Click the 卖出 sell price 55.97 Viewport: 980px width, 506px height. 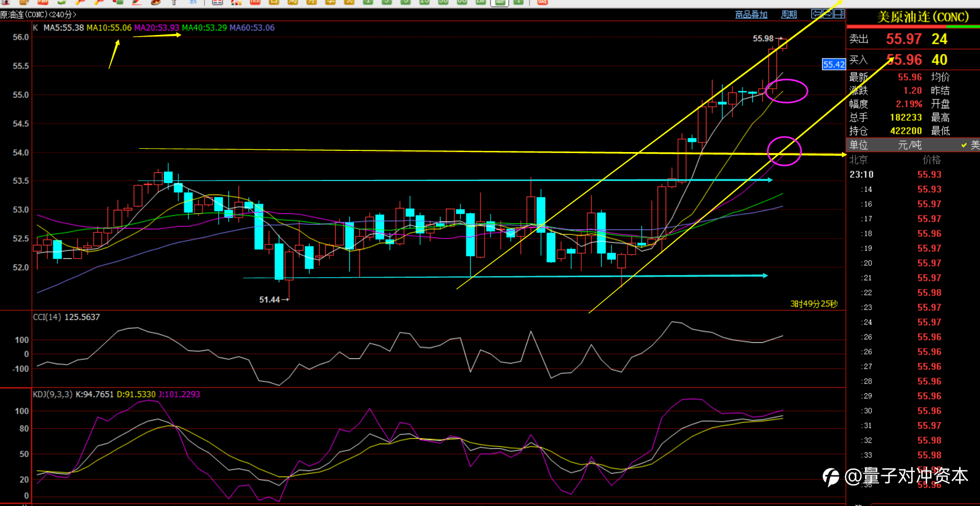click(x=904, y=39)
